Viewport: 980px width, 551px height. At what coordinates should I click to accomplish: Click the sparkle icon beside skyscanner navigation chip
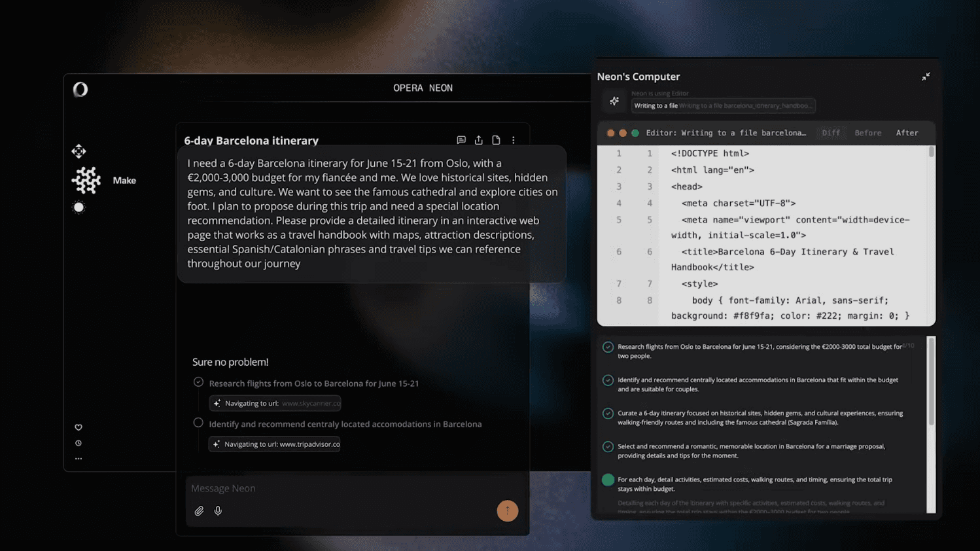(x=217, y=403)
